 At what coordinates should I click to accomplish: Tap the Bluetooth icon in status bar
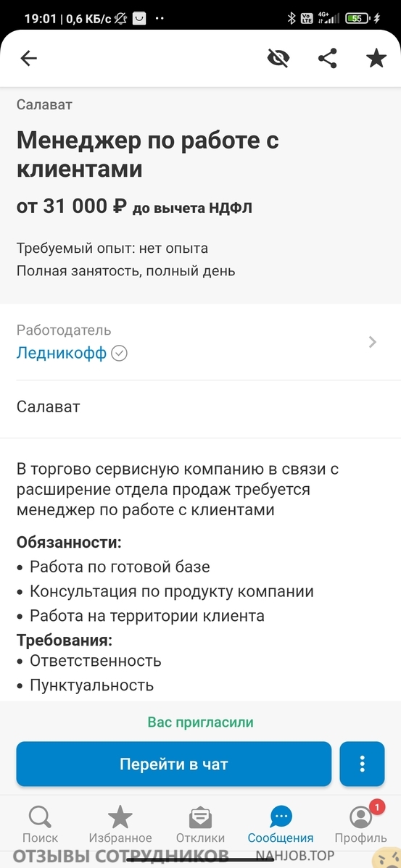(292, 18)
